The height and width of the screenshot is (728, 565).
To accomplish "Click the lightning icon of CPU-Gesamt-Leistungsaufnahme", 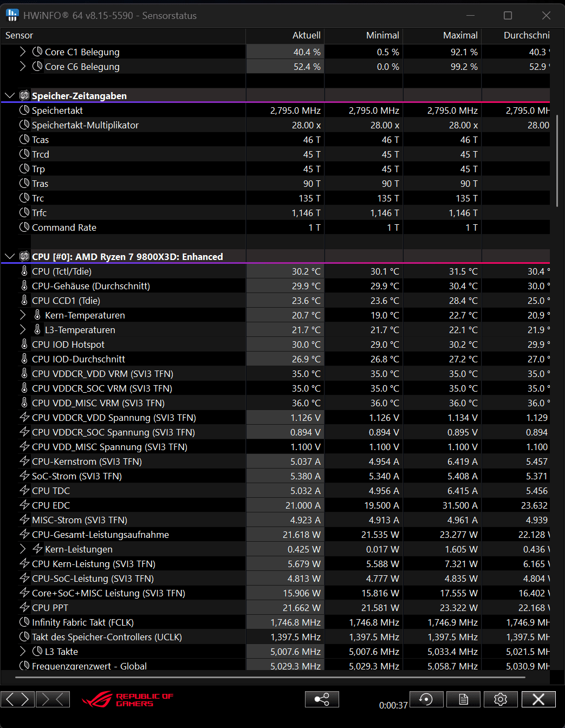I will pyautogui.click(x=24, y=534).
